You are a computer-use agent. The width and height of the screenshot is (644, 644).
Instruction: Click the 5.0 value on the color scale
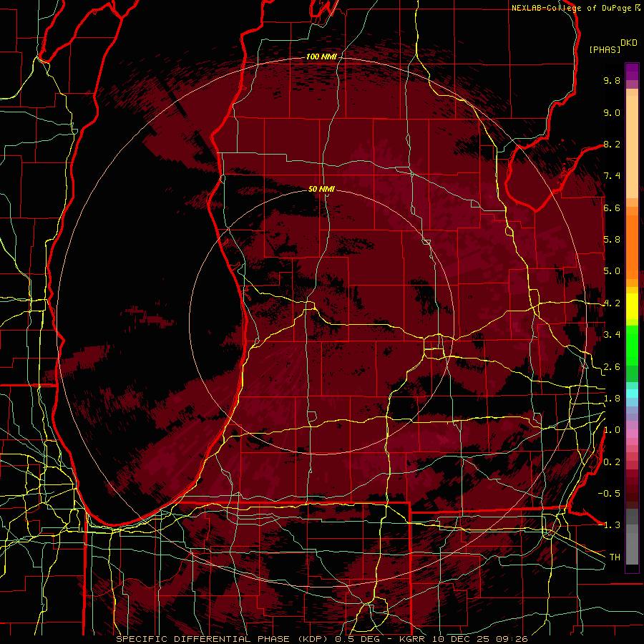[612, 271]
